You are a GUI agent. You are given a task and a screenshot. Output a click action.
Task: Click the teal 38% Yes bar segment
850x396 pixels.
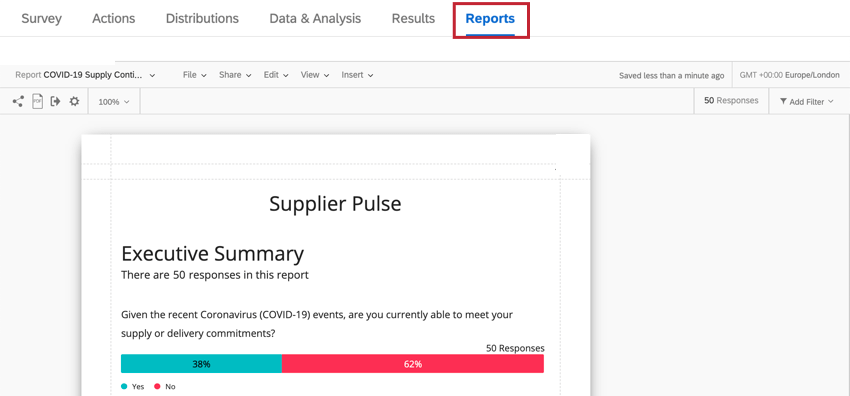pos(201,364)
